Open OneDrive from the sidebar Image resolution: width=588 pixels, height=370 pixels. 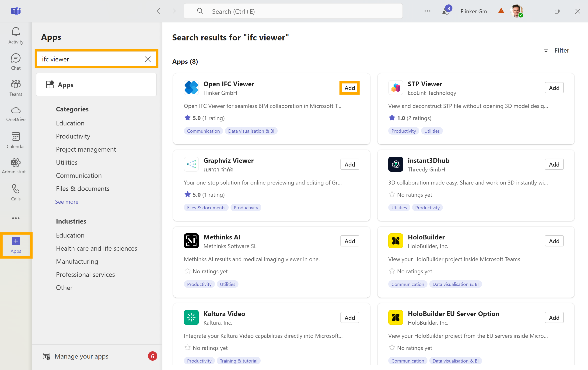[x=16, y=114]
